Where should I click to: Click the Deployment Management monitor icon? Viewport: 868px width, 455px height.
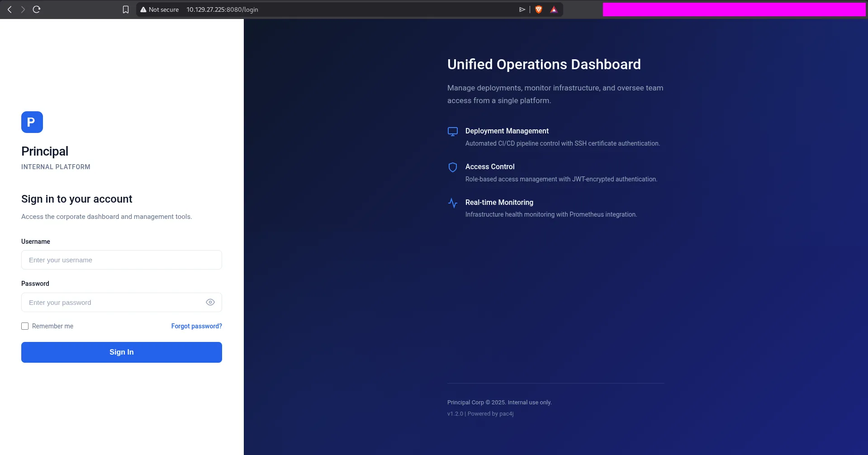[452, 132]
